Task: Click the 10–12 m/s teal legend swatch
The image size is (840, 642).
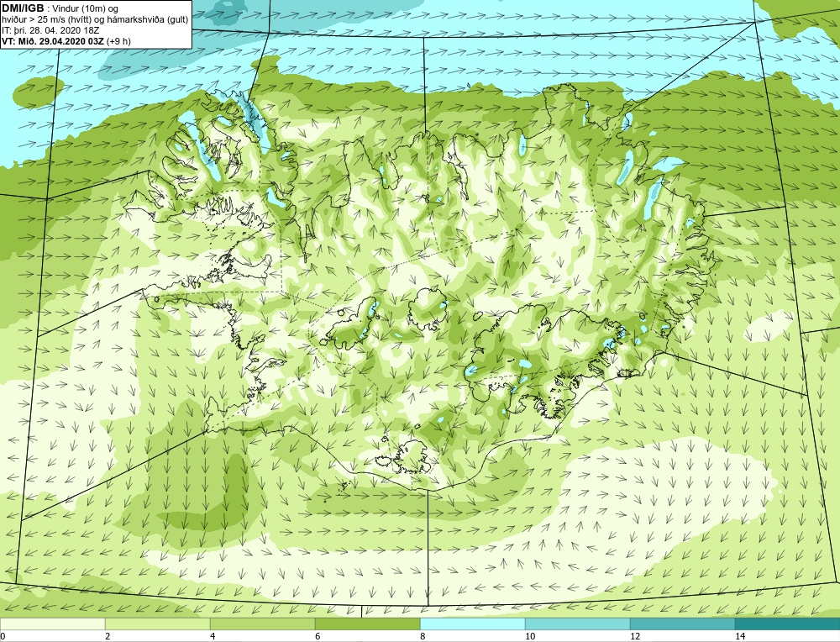Action: tap(578, 624)
